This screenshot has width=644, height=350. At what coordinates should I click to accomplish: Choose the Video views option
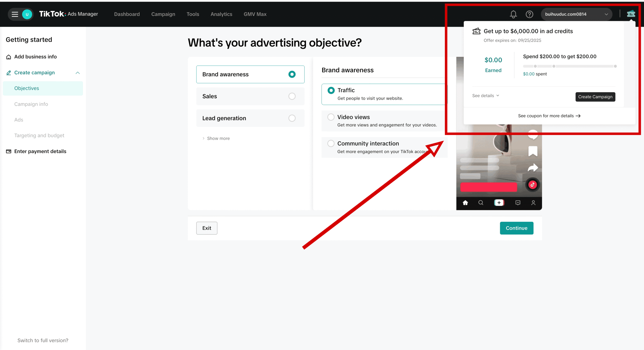331,117
